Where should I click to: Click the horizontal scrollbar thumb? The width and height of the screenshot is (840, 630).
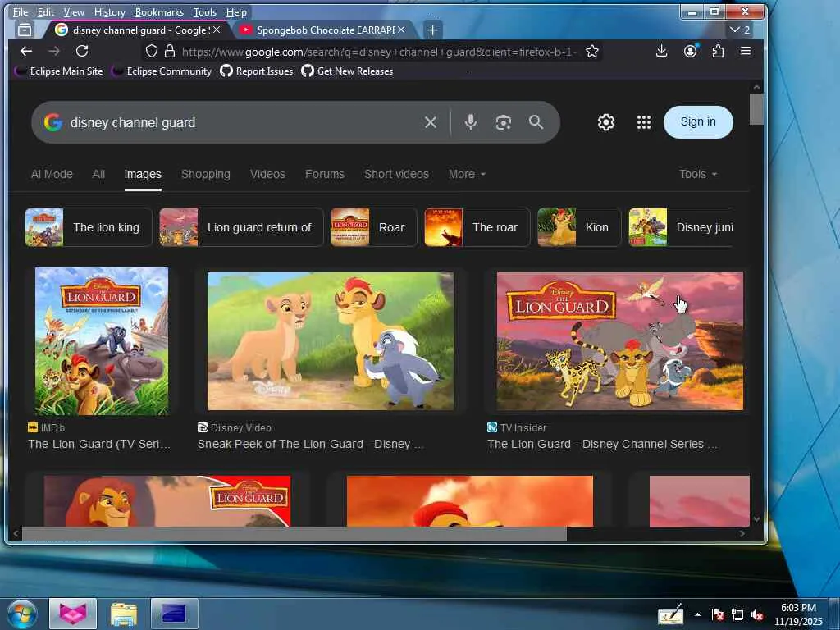tap(294, 533)
